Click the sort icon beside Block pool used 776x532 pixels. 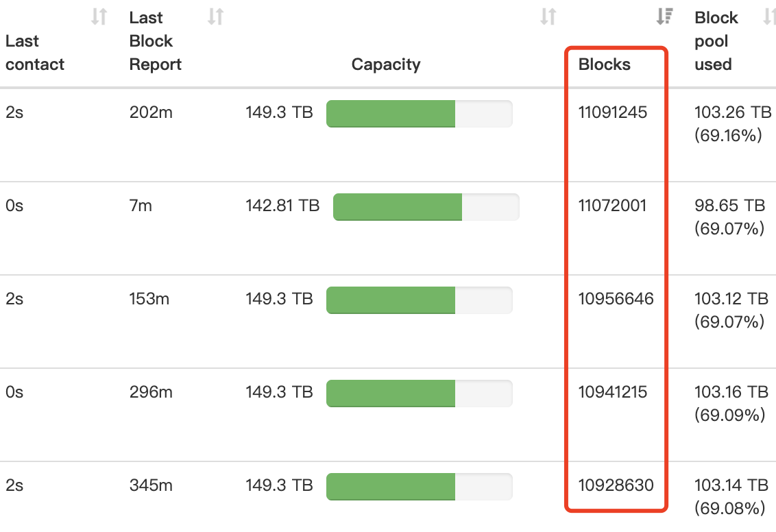(x=770, y=17)
